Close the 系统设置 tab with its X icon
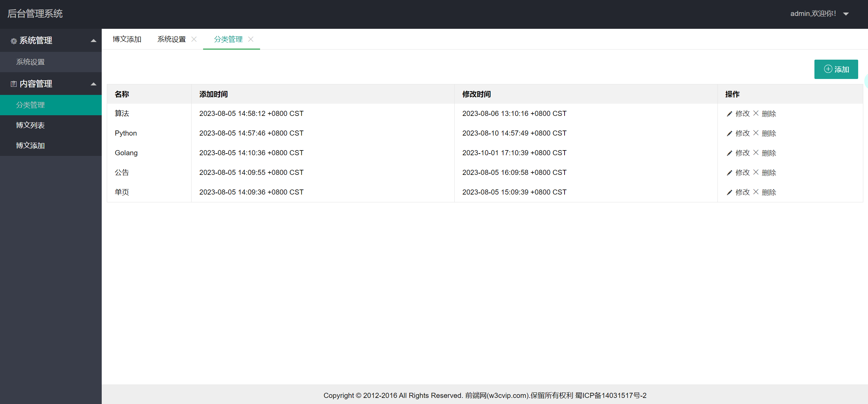 (194, 39)
